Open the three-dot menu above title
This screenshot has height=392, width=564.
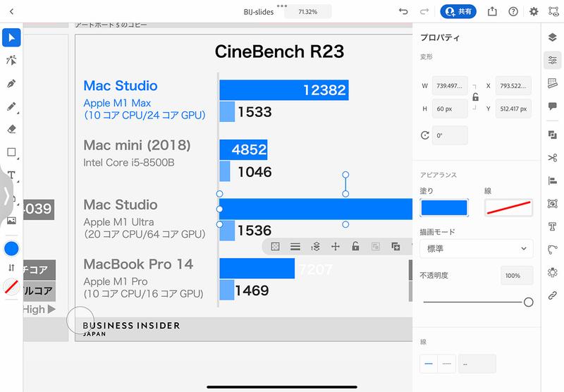pyautogui.click(x=281, y=6)
